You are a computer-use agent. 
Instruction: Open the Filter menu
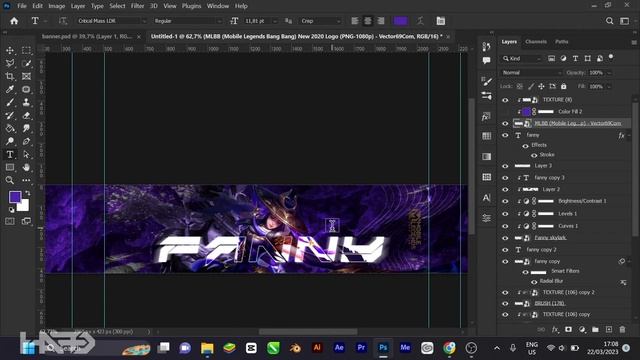[x=138, y=6]
